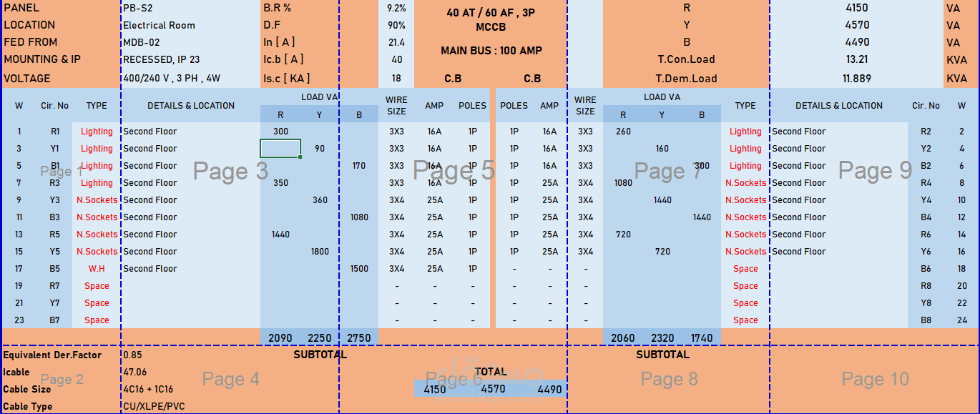Select the W.H type cell
980x414 pixels.
97,268
